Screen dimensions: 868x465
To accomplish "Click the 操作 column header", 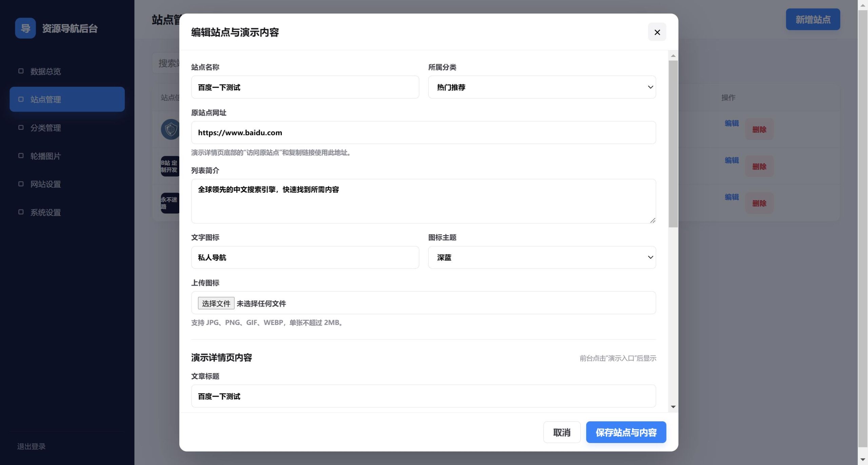I will 728,98.
